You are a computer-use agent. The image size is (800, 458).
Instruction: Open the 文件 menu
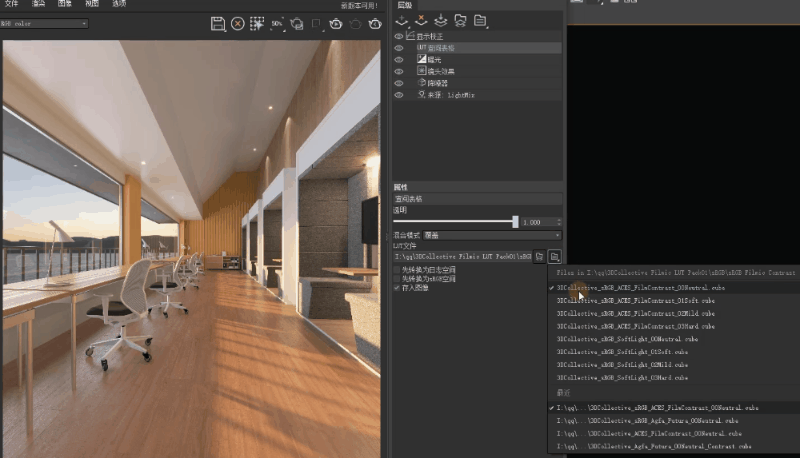[x=12, y=5]
